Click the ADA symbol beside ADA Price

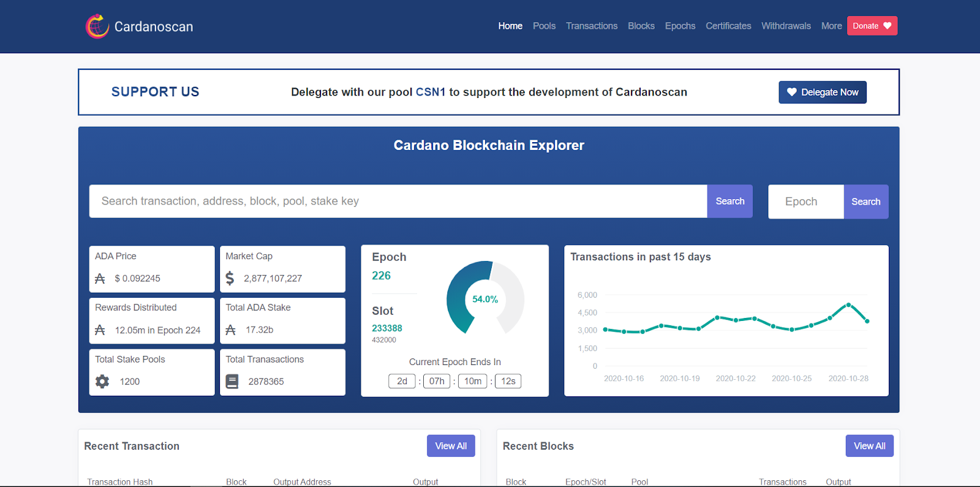coord(100,279)
